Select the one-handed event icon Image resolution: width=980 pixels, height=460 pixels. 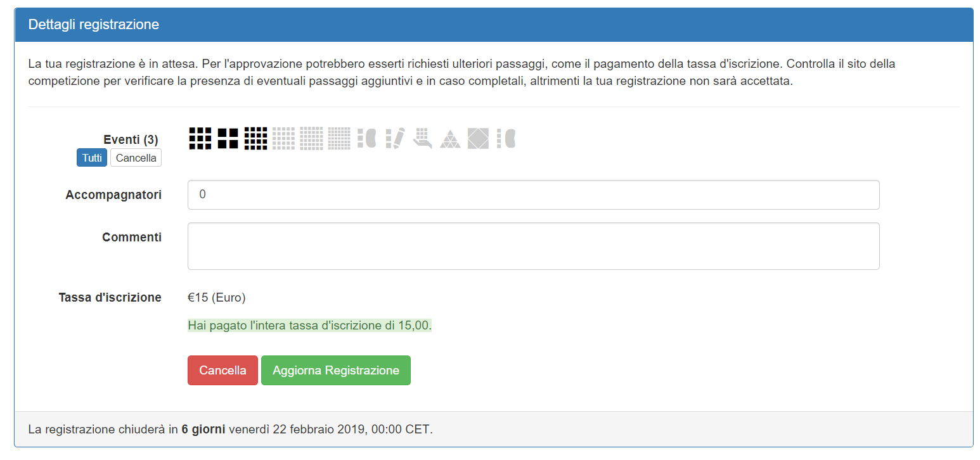(423, 138)
